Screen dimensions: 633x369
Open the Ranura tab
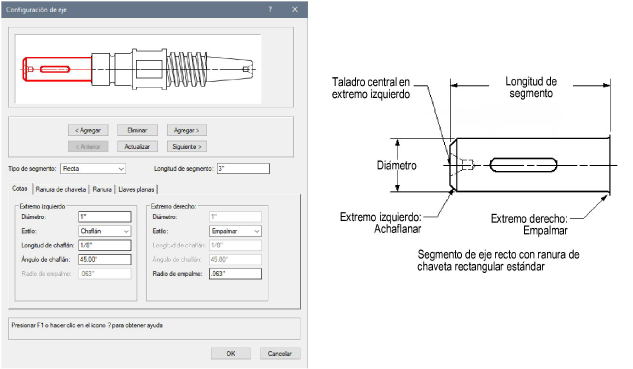point(102,189)
